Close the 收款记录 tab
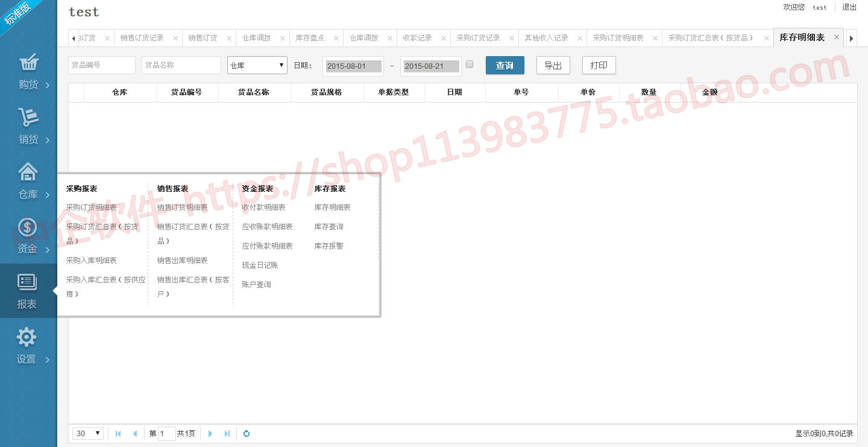Image resolution: width=868 pixels, height=447 pixels. tap(444, 38)
